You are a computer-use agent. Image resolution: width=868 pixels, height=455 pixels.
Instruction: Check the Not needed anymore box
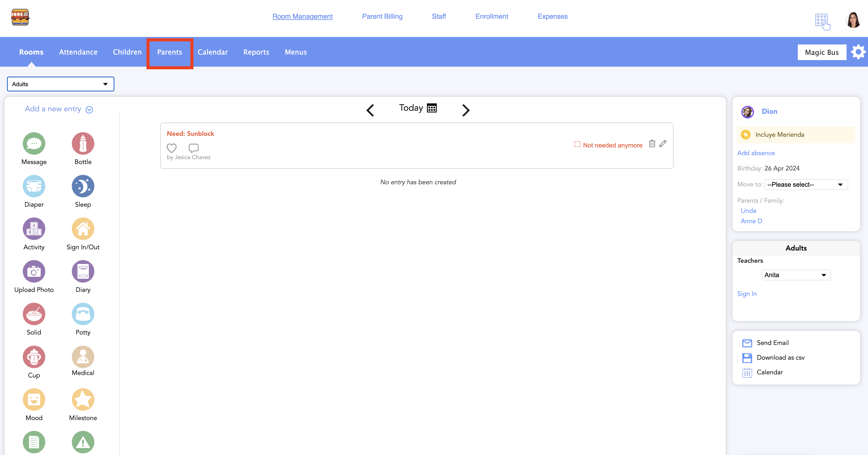577,144
